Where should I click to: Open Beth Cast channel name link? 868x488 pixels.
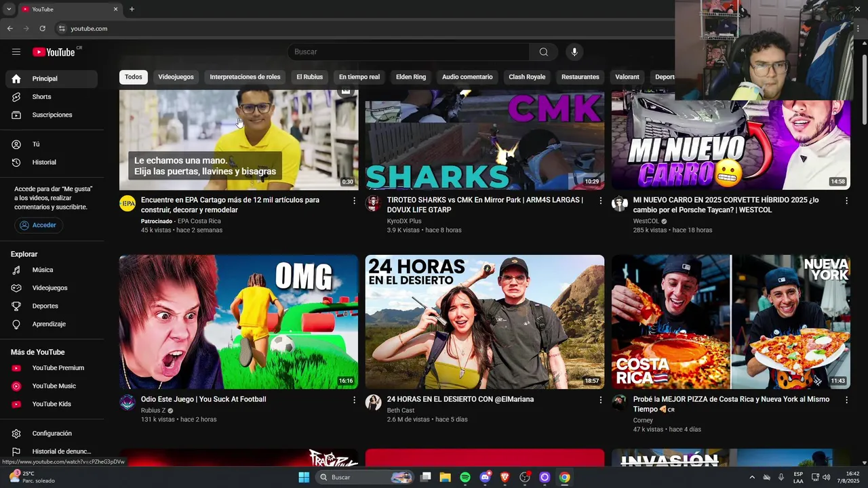(401, 410)
